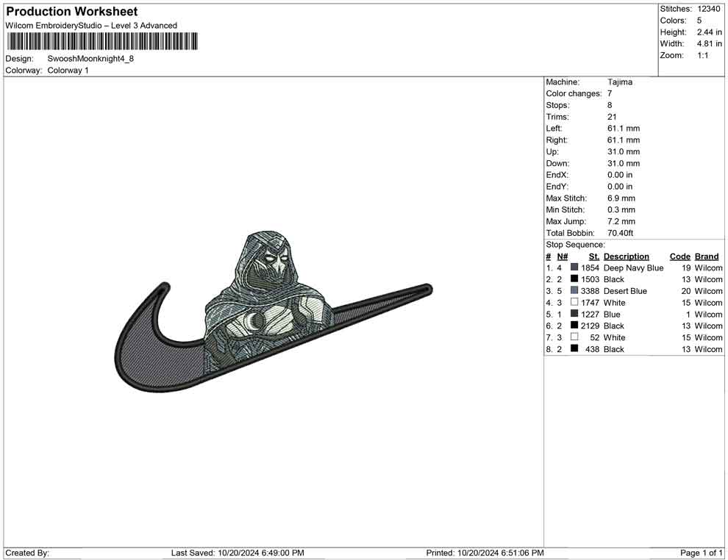Click code '19' in the Deep Navy Blue row
The height and width of the screenshot is (560, 728).
tap(686, 268)
